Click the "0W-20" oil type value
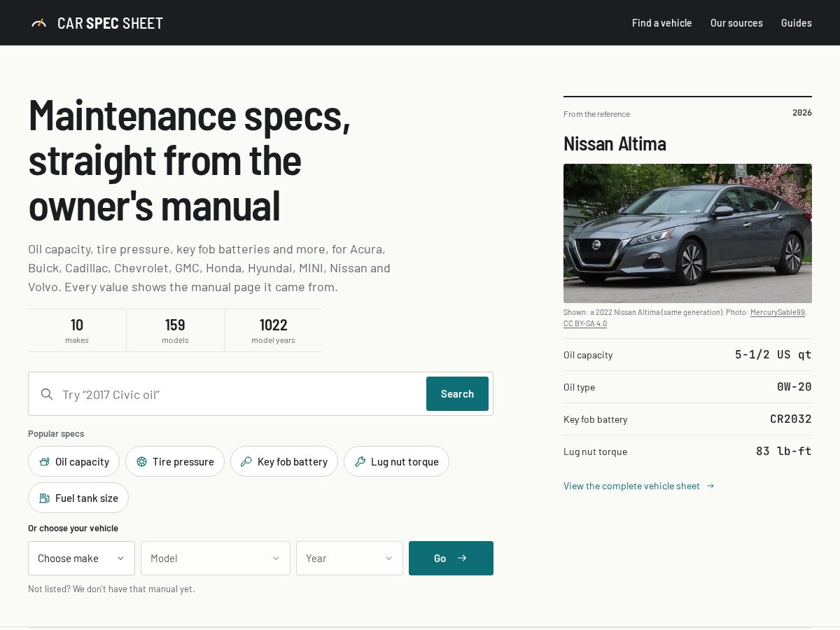 [x=794, y=387]
